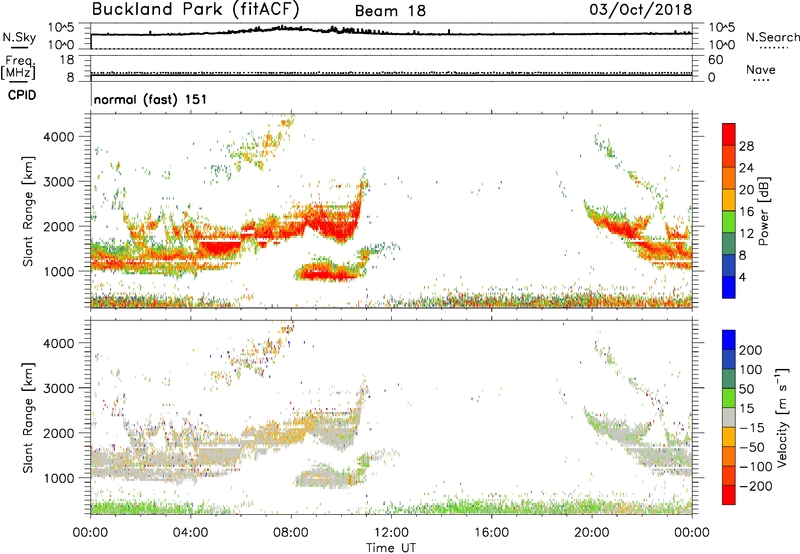
Task: Click the dotted line sample under Nave
Action: (761, 81)
